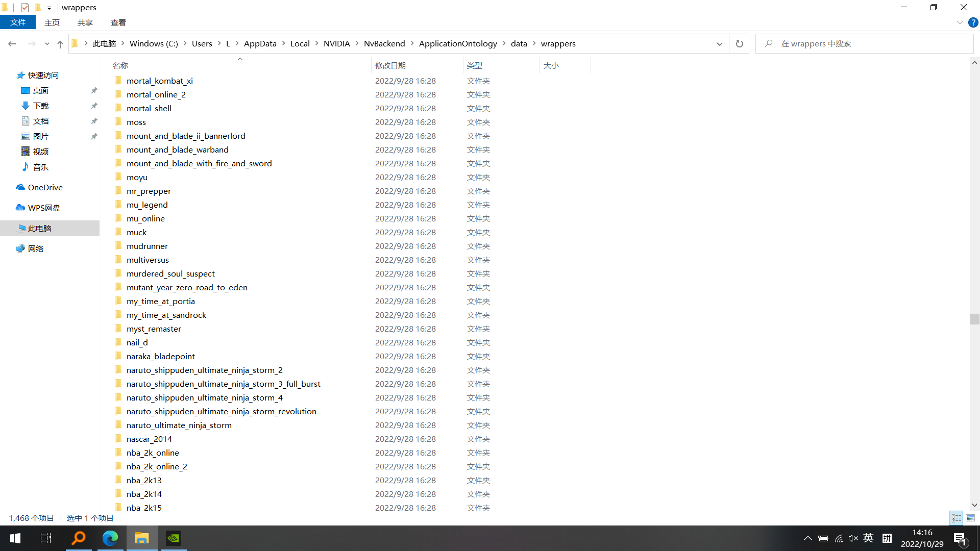Open the Explorer help question mark icon
The width and height of the screenshot is (980, 551).
[973, 22]
